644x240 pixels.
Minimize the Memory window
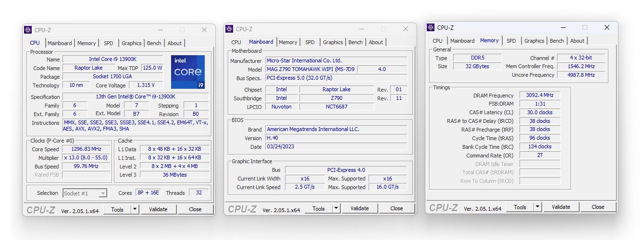point(562,27)
